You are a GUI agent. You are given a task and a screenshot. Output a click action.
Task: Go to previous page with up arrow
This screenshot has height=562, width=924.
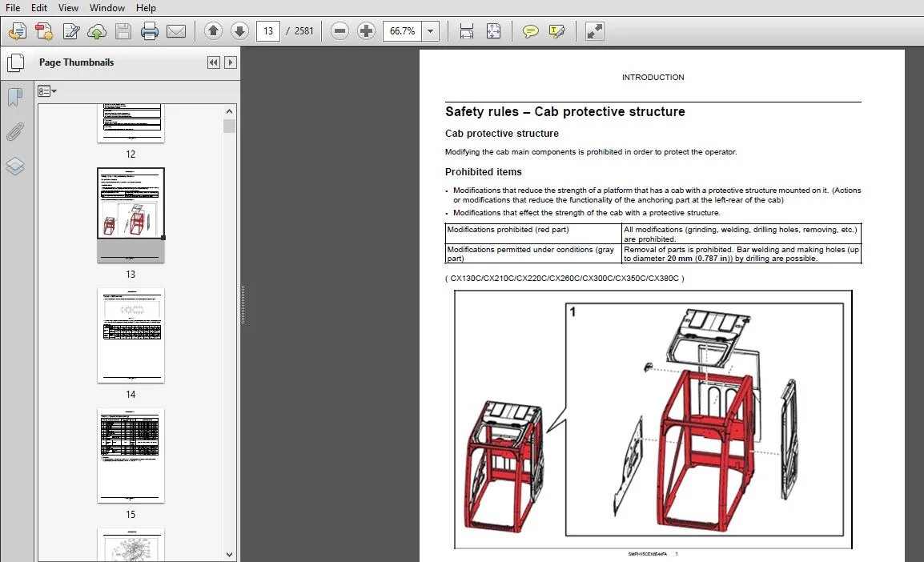(x=213, y=30)
